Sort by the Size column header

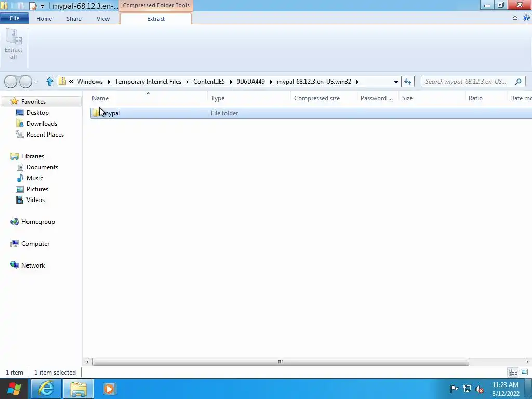click(407, 98)
